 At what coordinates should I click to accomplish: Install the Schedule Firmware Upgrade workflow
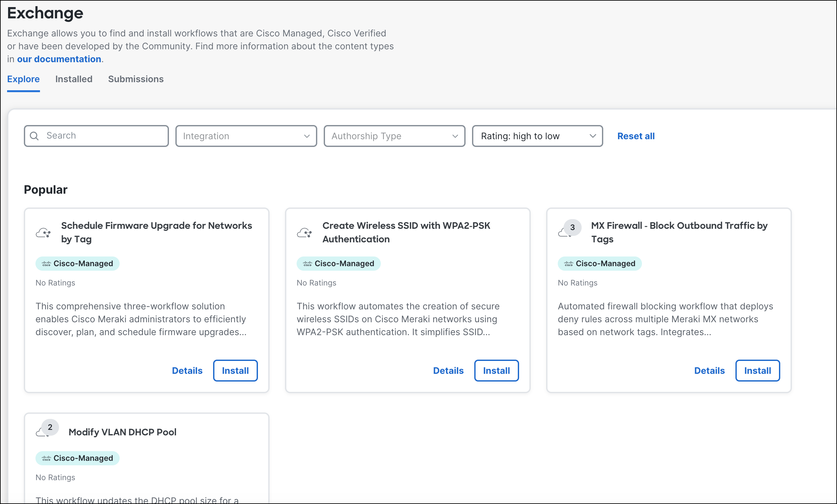coord(235,371)
